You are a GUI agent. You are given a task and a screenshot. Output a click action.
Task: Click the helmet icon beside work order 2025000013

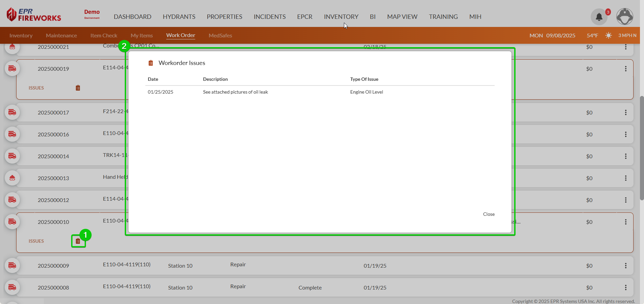[12, 178]
